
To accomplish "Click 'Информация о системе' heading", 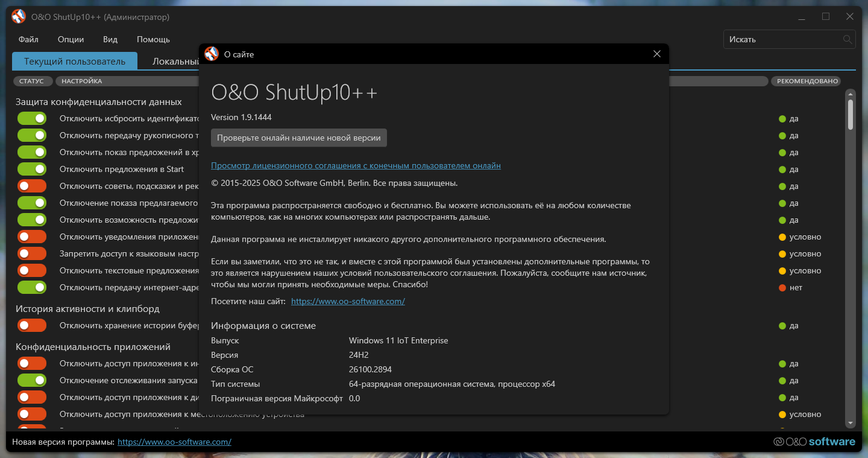I will (x=263, y=325).
